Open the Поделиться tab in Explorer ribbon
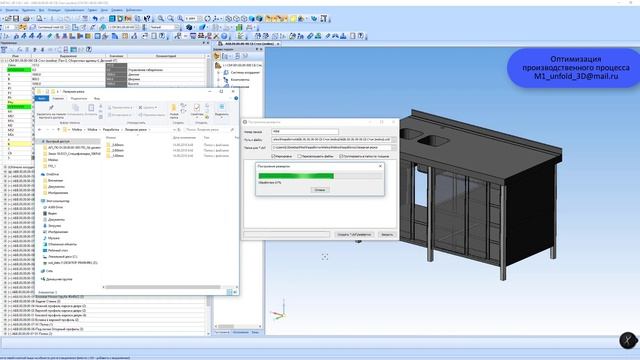Screen dimensions: 640x360 79,98
